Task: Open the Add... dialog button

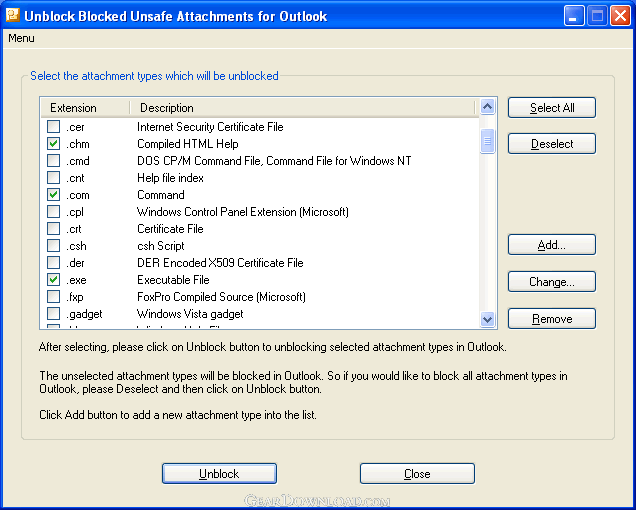Action: tap(552, 245)
